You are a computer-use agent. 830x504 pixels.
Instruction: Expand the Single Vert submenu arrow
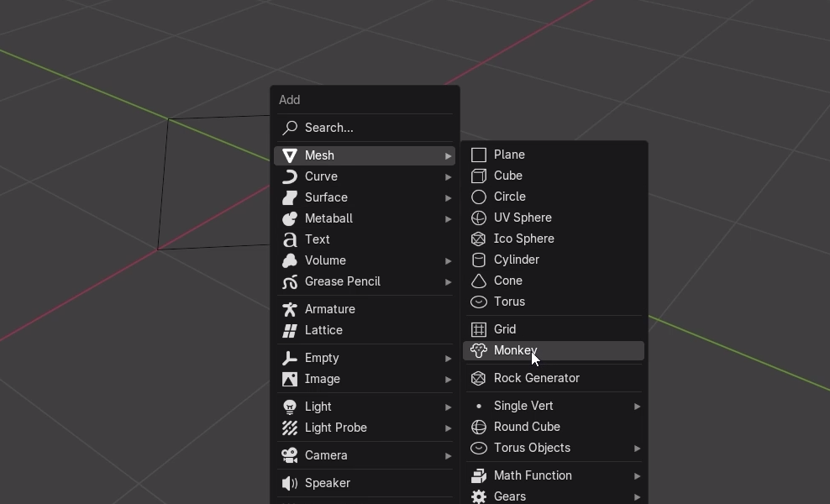tap(637, 406)
